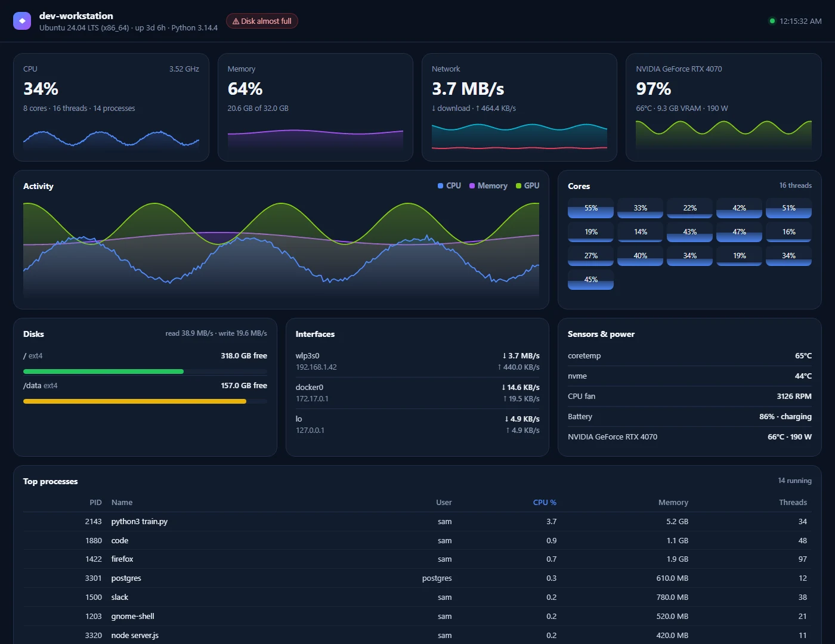This screenshot has height=644, width=835.
Task: Click the 12:15:32 AM clock
Action: click(800, 21)
